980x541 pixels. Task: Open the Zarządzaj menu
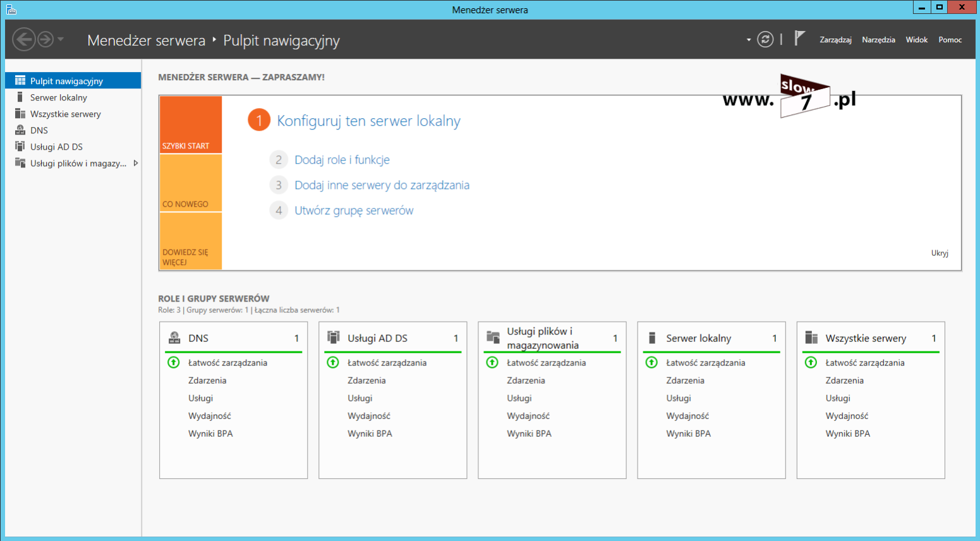pyautogui.click(x=835, y=40)
